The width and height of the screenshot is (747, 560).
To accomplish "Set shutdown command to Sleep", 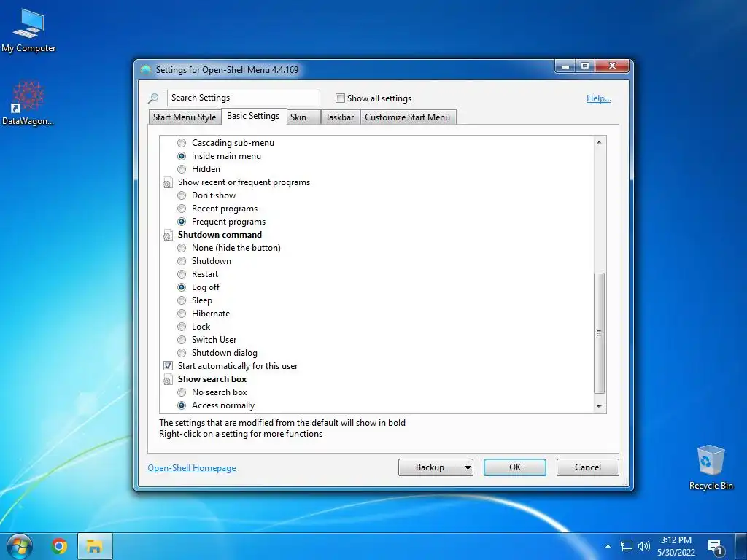I will tap(182, 300).
